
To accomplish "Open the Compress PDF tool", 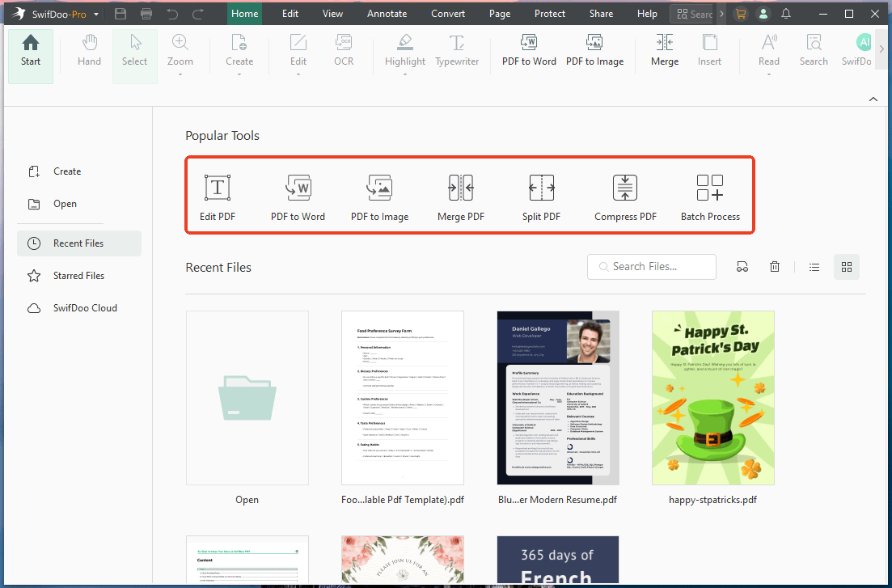I will tap(624, 195).
